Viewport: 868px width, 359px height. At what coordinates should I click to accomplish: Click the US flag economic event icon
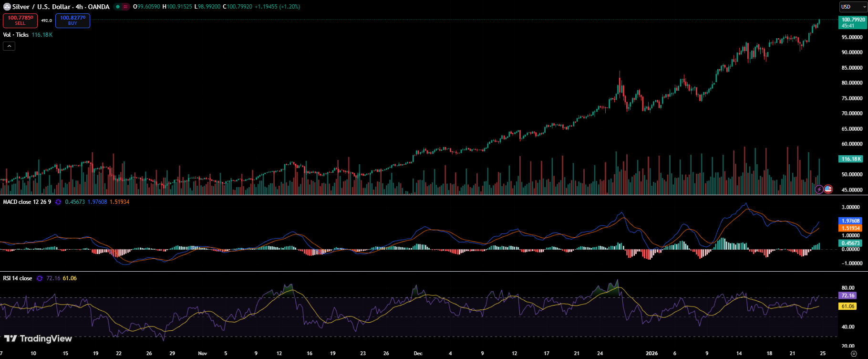tap(828, 189)
